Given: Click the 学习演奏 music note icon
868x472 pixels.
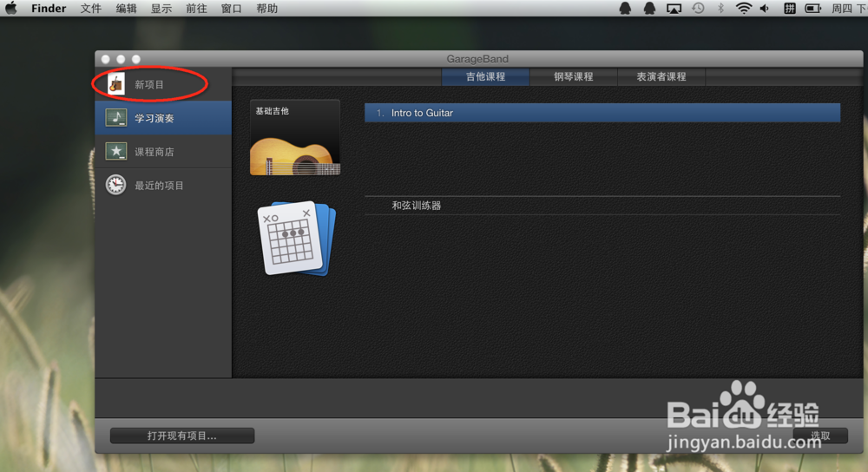Looking at the screenshot, I should point(115,117).
